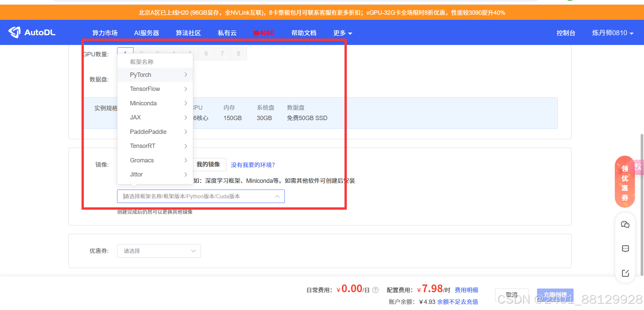
Task: Expand the Jittor framework submenu
Action: point(155,174)
